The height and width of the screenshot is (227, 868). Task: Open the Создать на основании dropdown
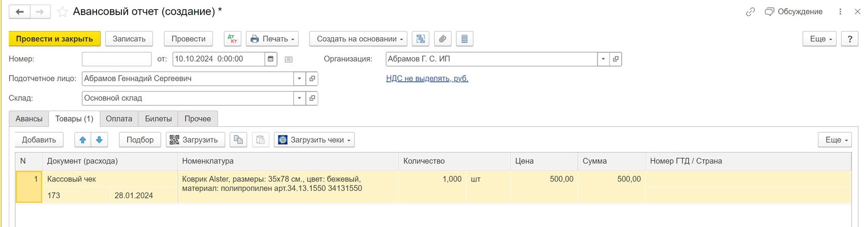pyautogui.click(x=359, y=39)
